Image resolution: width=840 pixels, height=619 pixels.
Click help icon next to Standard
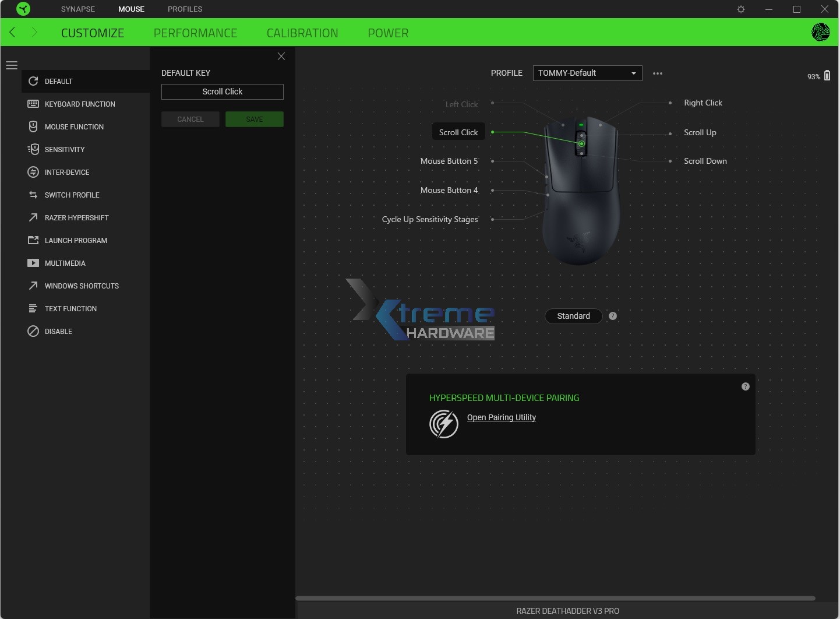point(613,316)
